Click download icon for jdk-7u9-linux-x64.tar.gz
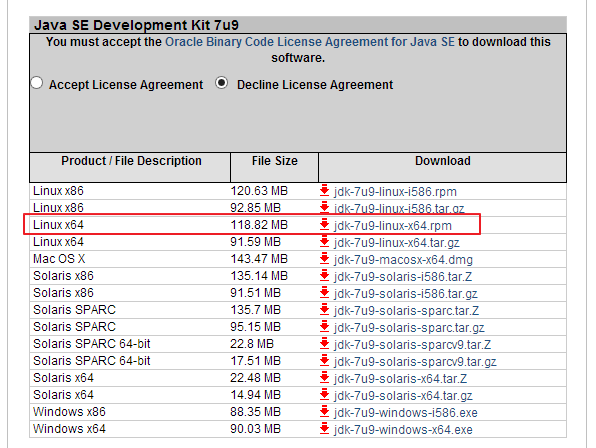 pos(324,242)
